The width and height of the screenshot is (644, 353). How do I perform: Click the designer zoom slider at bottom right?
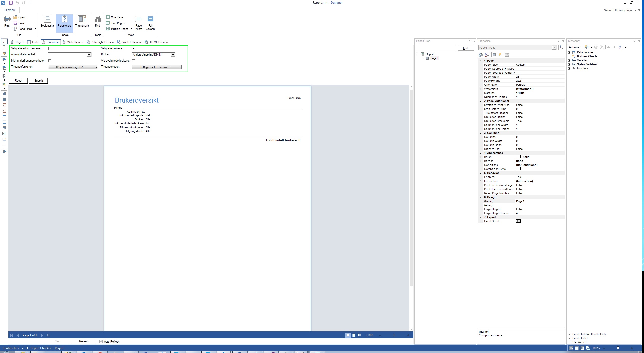point(618,348)
